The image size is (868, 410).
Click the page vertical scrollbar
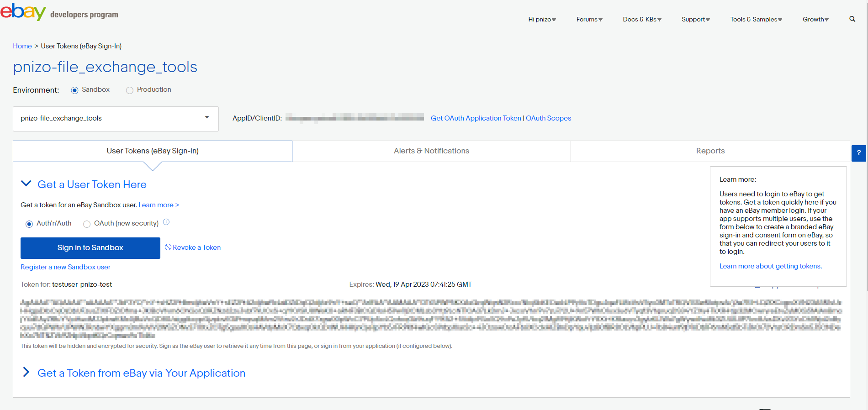point(867,146)
